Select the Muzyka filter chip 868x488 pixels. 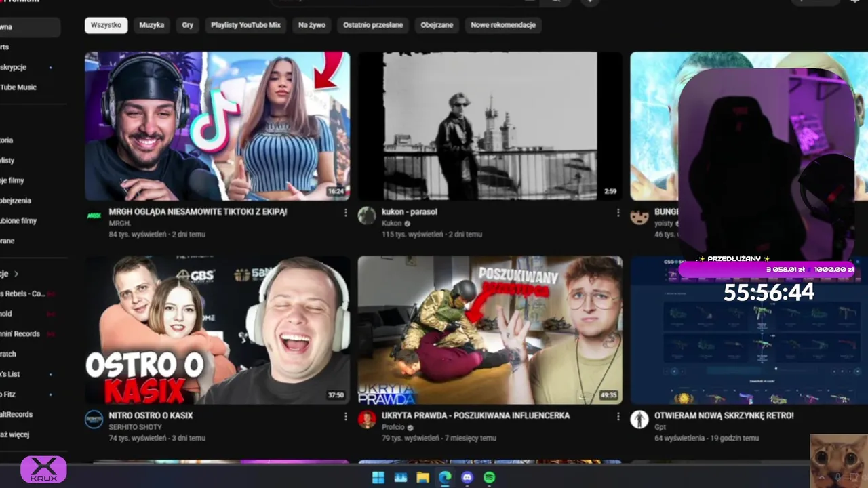click(x=152, y=25)
